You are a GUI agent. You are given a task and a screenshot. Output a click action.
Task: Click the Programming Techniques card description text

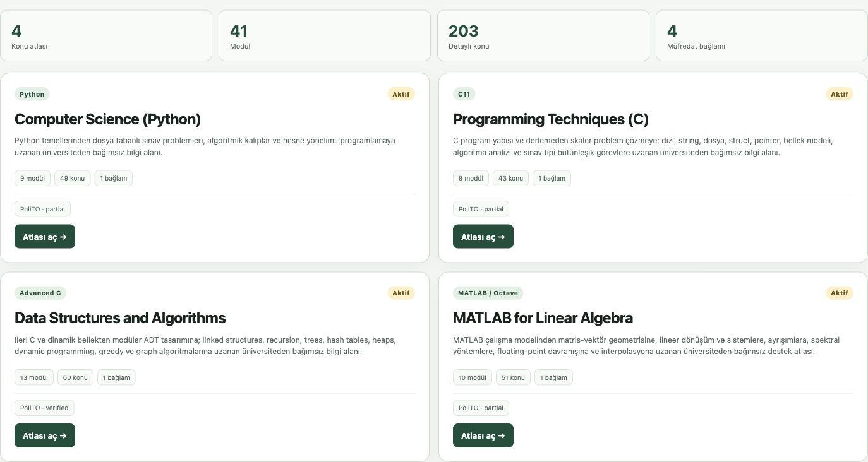[x=643, y=146]
